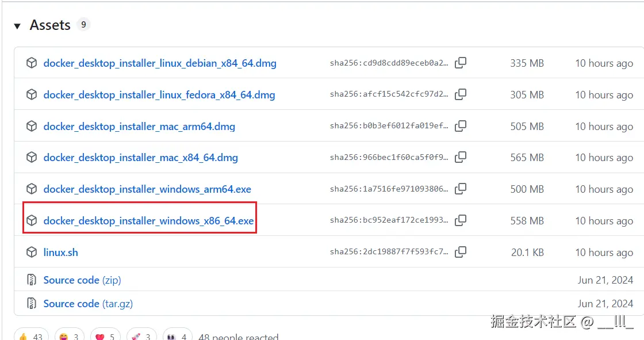Select hash text sha256:afcf15c542cfc97d2…
The image size is (644, 340).
click(389, 94)
